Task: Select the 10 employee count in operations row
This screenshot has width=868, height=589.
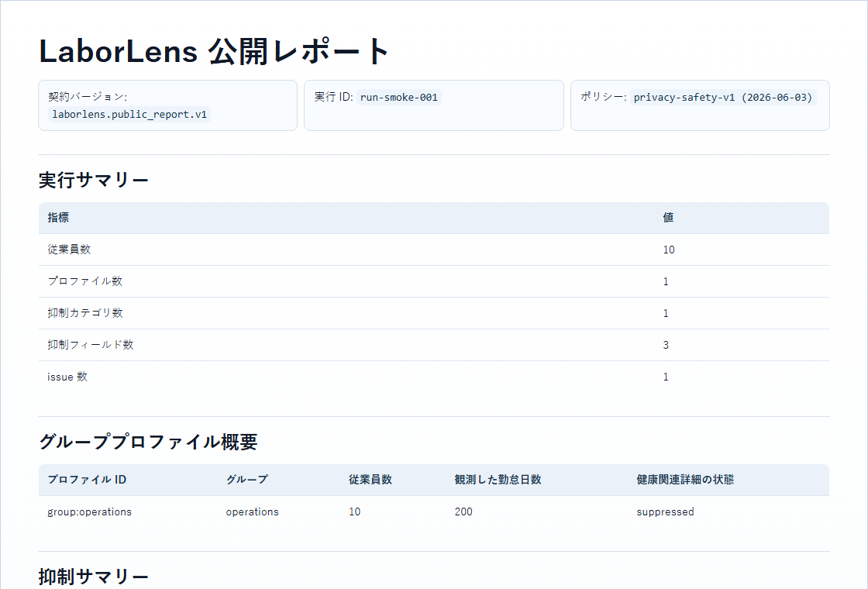Action: coord(354,511)
